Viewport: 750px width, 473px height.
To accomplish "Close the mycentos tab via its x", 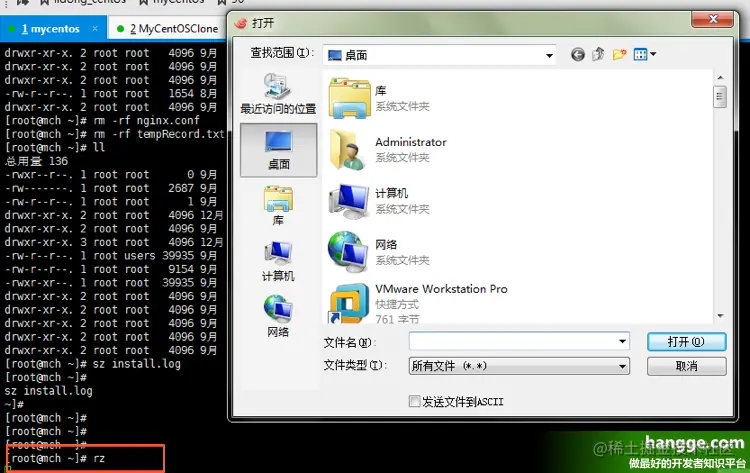I will pyautogui.click(x=95, y=29).
